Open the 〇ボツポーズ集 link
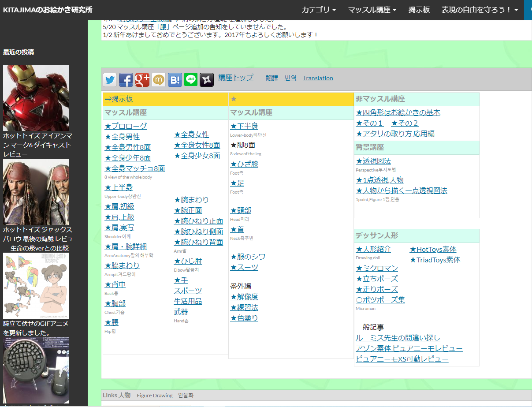Screen dimensions: 532x407 tap(380, 300)
